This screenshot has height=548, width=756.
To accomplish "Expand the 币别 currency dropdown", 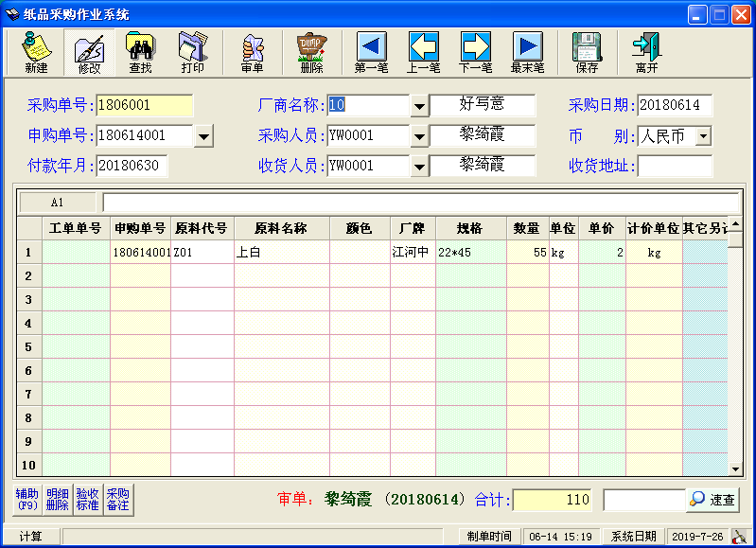I will (702, 136).
